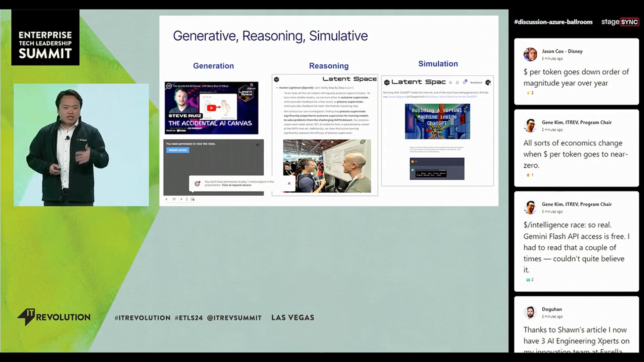Image resolution: width=644 pixels, height=362 pixels.
Task: Open Jason Cox's avatar in chat
Action: coord(530,54)
